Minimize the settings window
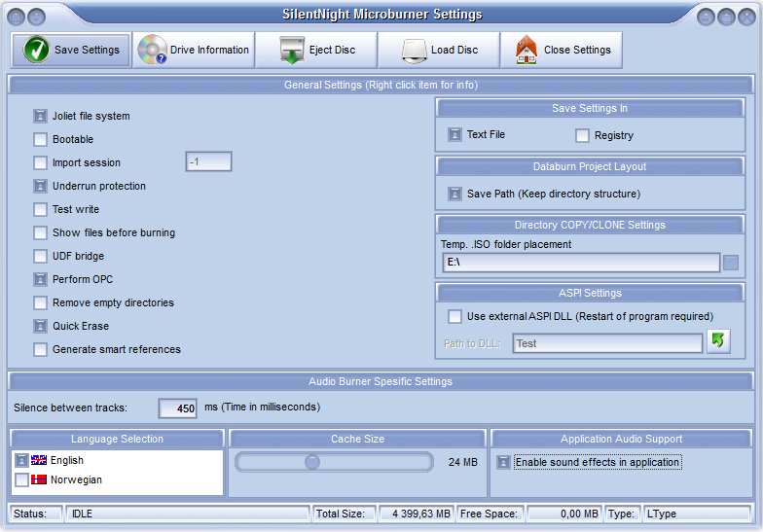Viewport: 763px width, 532px height. tap(706, 18)
